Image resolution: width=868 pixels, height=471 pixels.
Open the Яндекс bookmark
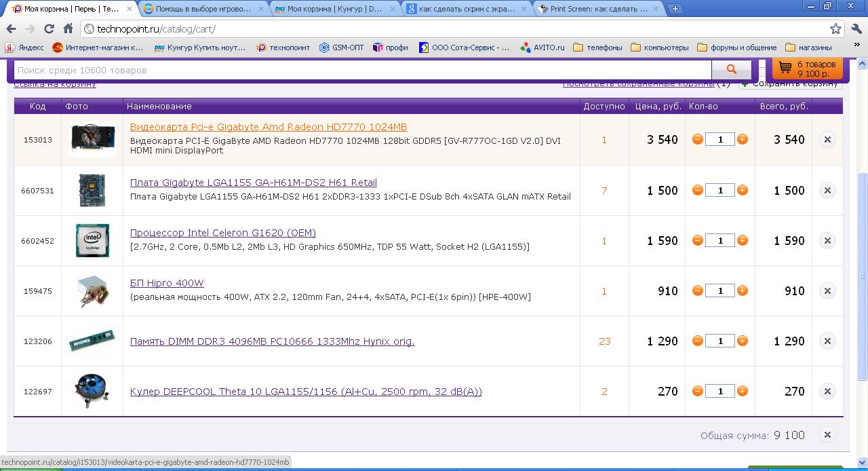click(24, 48)
